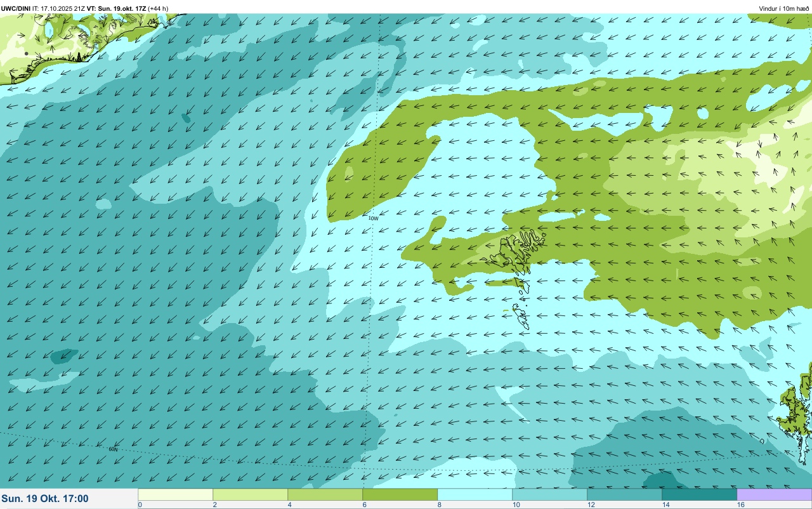Click the legend value '0'
Viewport: 812px width, 509px height.
(x=140, y=505)
